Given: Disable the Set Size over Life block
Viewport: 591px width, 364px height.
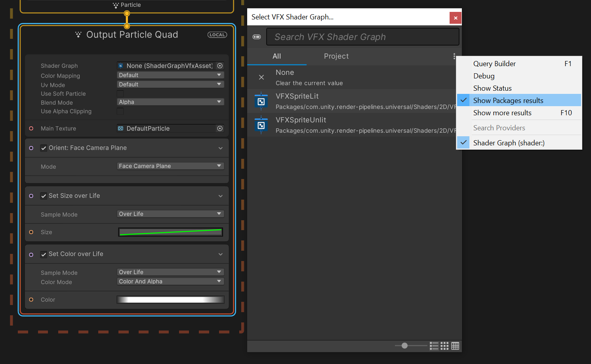Looking at the screenshot, I should click(44, 196).
